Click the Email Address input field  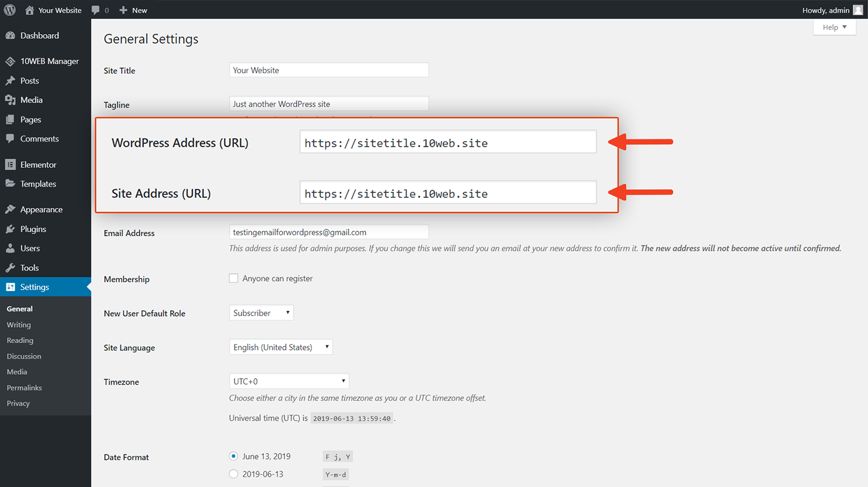coord(329,232)
